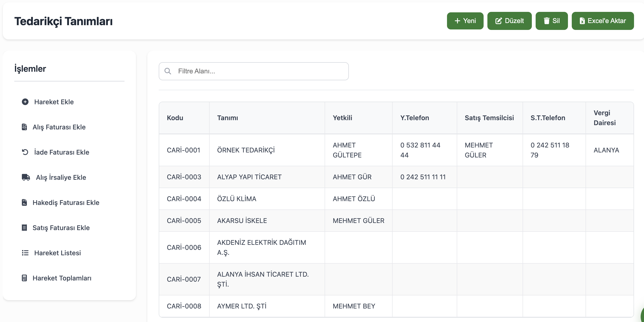Click the Alış Faturası Ekle document icon
The height and width of the screenshot is (322, 644).
tap(24, 127)
